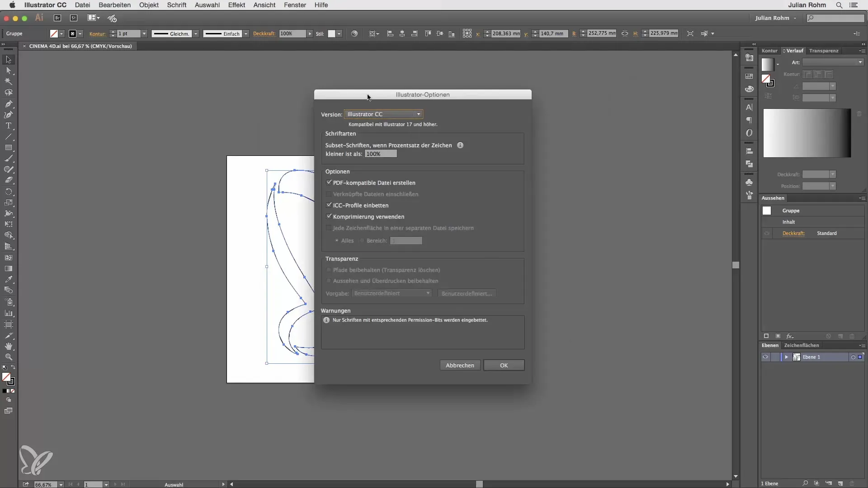The image size is (868, 488).
Task: Select the Line Segment tool
Action: pos(9,136)
